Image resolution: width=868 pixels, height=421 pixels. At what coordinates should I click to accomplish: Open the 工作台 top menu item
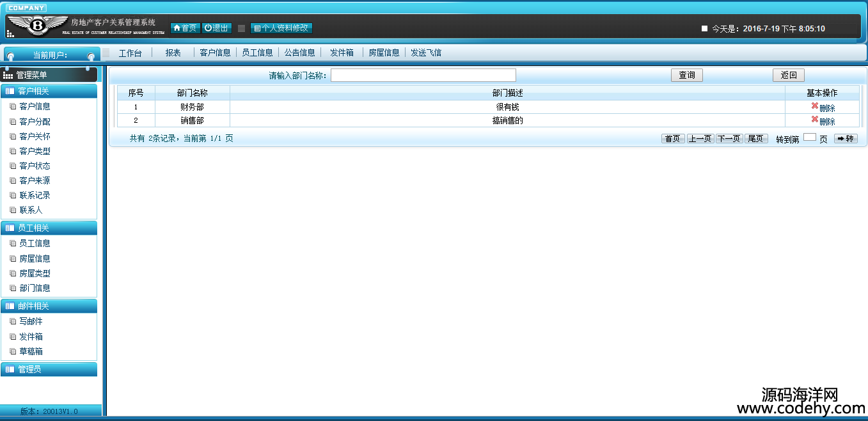pos(130,53)
